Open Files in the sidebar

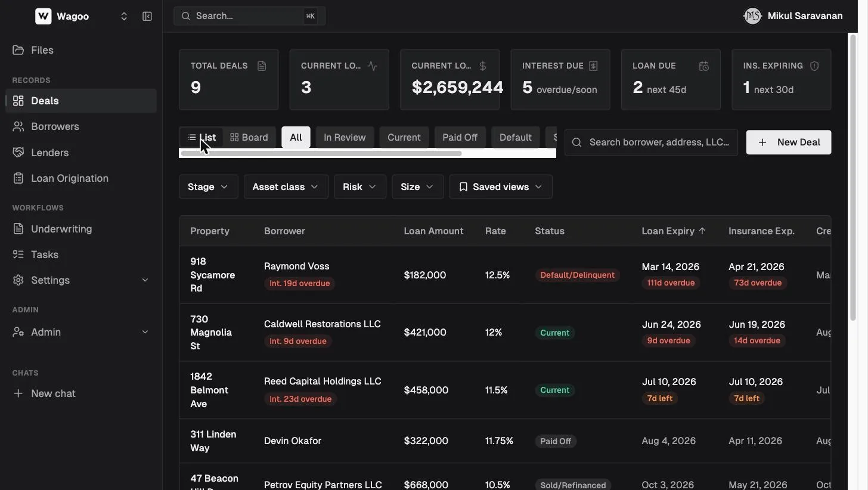click(x=81, y=50)
